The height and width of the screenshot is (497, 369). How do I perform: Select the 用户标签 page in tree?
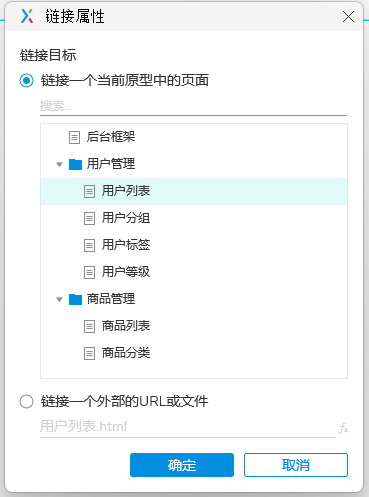[194, 245]
